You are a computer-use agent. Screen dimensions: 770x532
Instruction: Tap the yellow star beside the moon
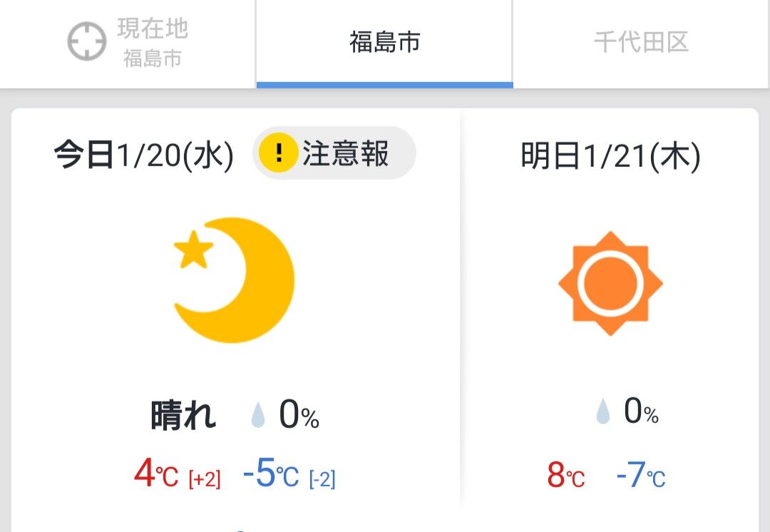(x=193, y=250)
